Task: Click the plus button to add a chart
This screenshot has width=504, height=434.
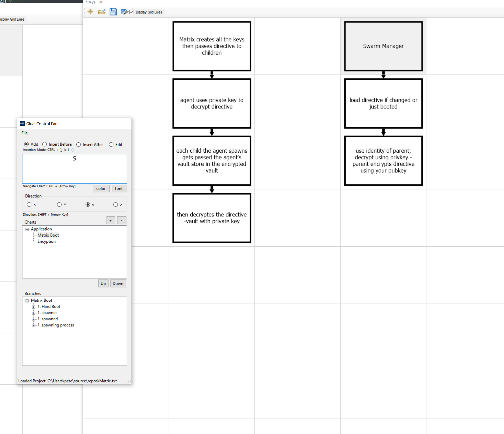Action: (111, 220)
